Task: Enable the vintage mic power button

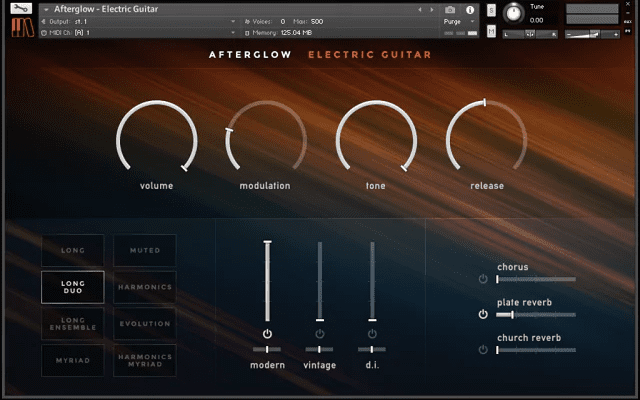Action: [x=320, y=333]
